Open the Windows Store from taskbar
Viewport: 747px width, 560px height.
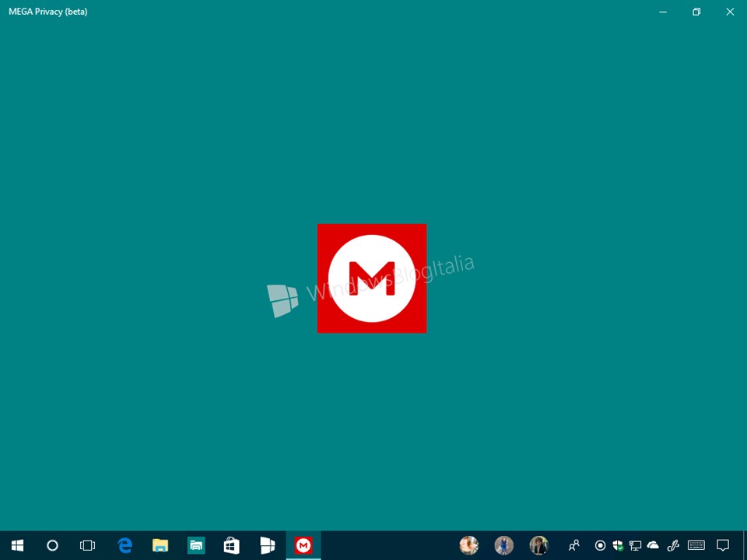point(232,545)
